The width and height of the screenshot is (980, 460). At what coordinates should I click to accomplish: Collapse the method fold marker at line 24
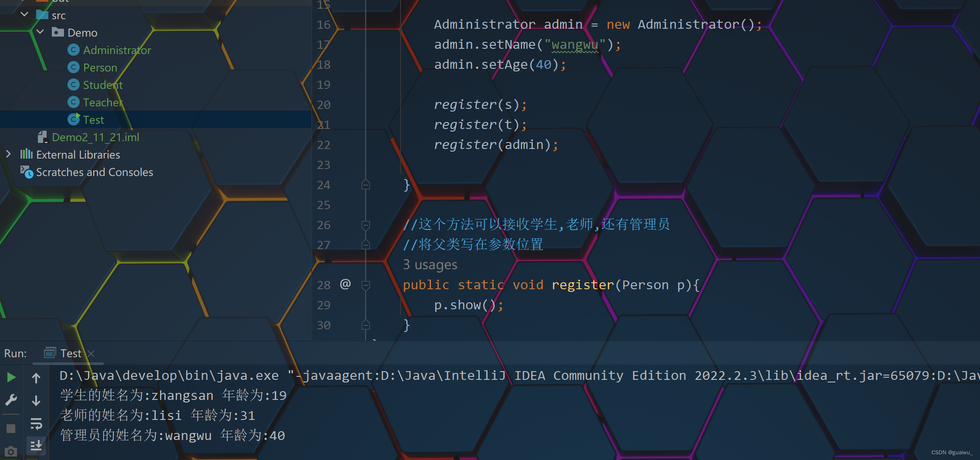pos(366,185)
